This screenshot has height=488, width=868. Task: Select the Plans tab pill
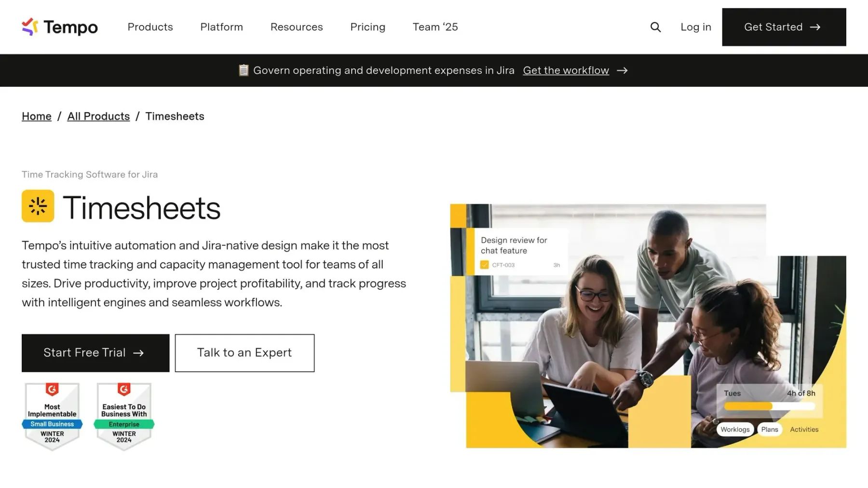[x=770, y=429]
